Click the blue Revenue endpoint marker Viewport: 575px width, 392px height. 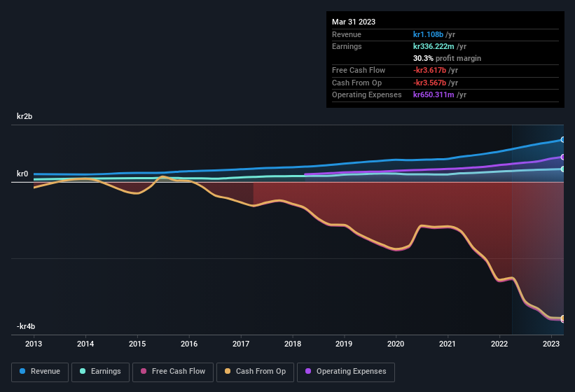563,140
